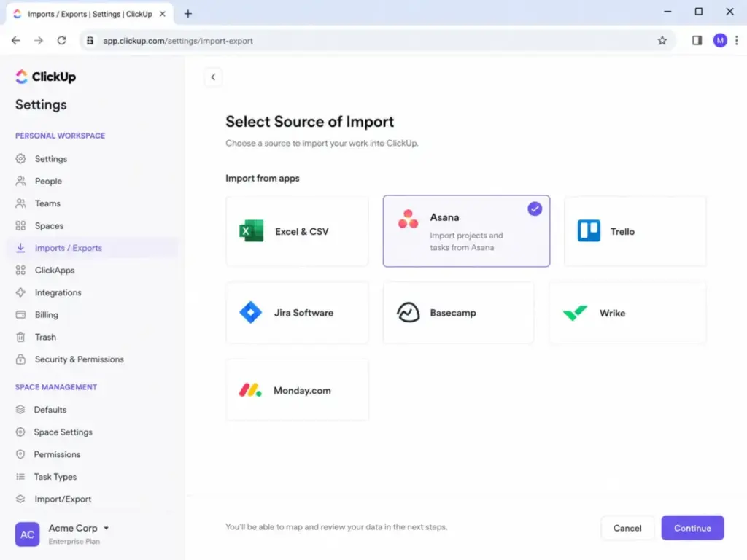Open the browser side panel icon
The image size is (747, 560).
click(697, 41)
